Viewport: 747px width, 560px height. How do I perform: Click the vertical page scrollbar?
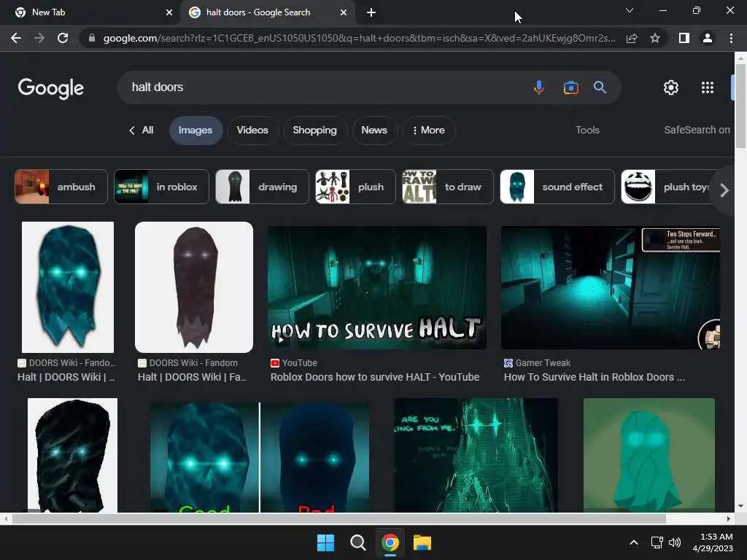pos(740,106)
